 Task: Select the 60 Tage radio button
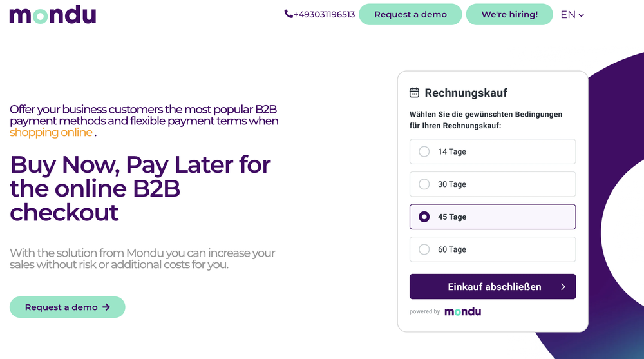pos(424,249)
